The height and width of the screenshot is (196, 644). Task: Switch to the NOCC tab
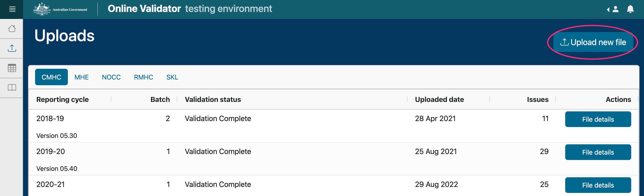tap(111, 77)
